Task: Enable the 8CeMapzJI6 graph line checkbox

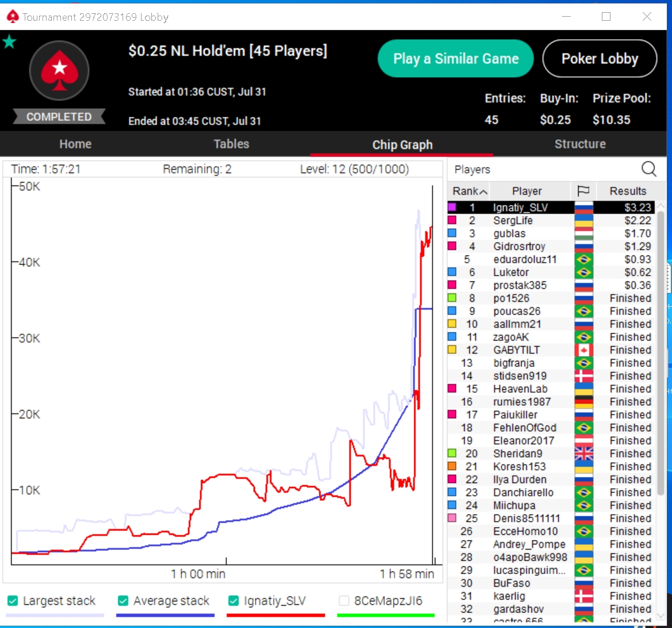Action: coord(343,600)
